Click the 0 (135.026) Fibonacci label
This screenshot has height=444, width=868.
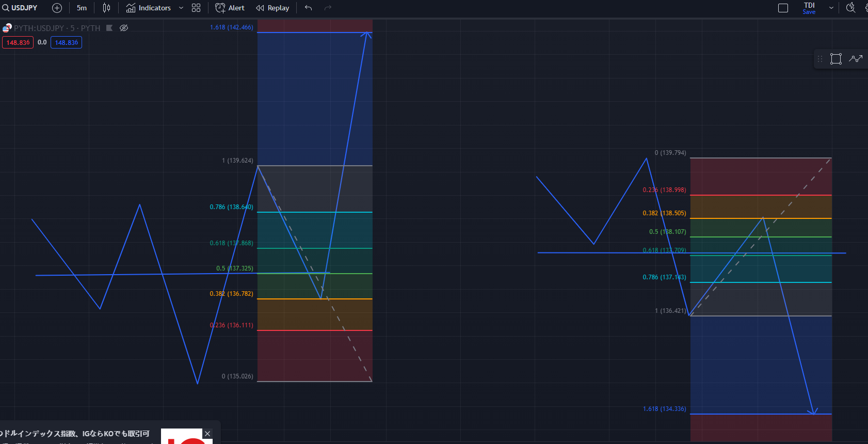coord(237,376)
